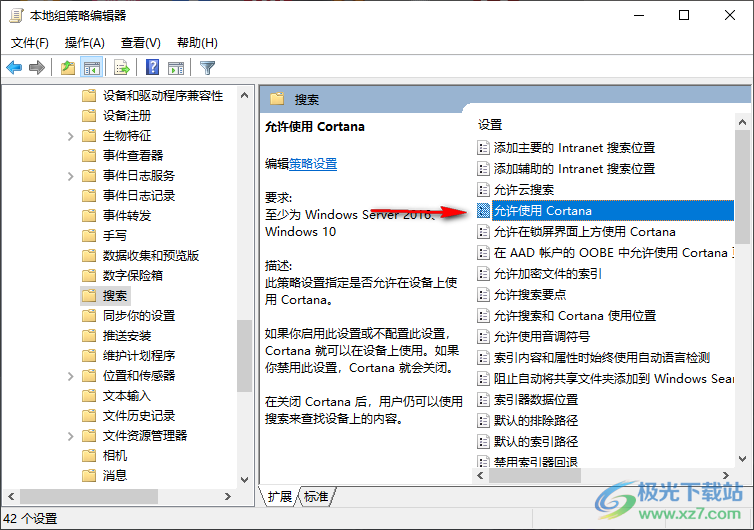This screenshot has width=754, height=530.
Task: Click the Up one level folder icon
Action: 68,67
